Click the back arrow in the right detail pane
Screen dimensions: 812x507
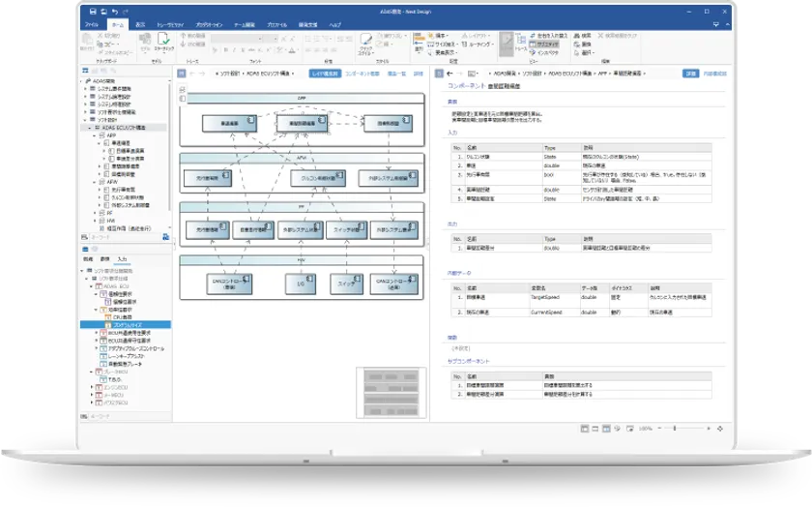click(449, 73)
